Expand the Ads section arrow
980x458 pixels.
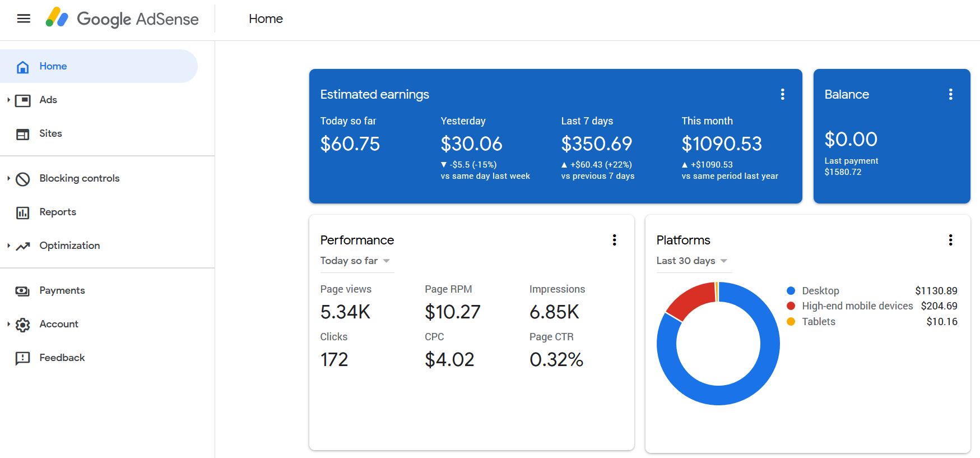(x=8, y=100)
